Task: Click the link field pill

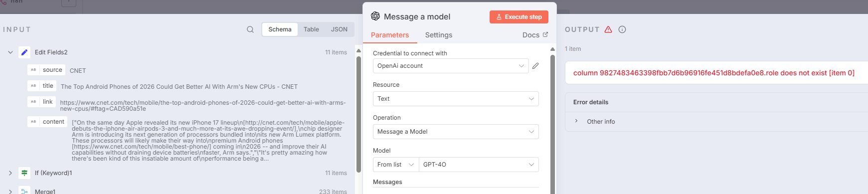Action: tap(41, 102)
